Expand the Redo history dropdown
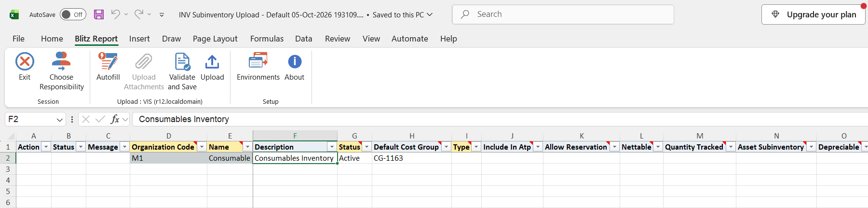 point(149,14)
